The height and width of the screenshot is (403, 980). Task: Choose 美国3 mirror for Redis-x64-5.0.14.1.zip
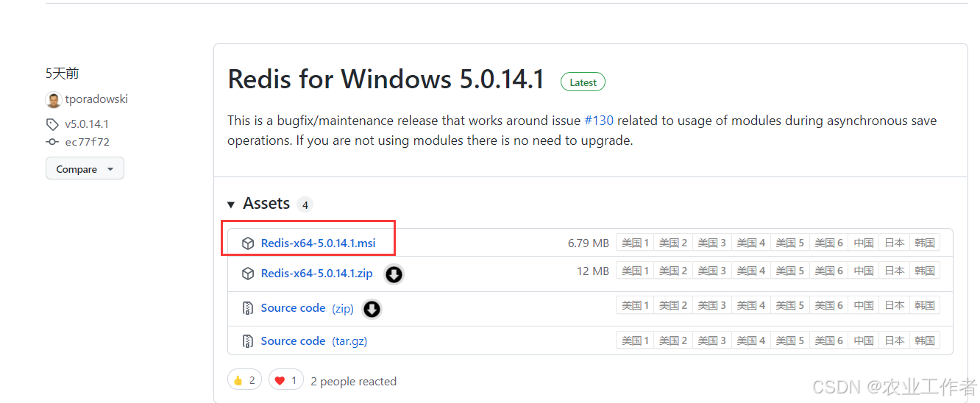[712, 271]
